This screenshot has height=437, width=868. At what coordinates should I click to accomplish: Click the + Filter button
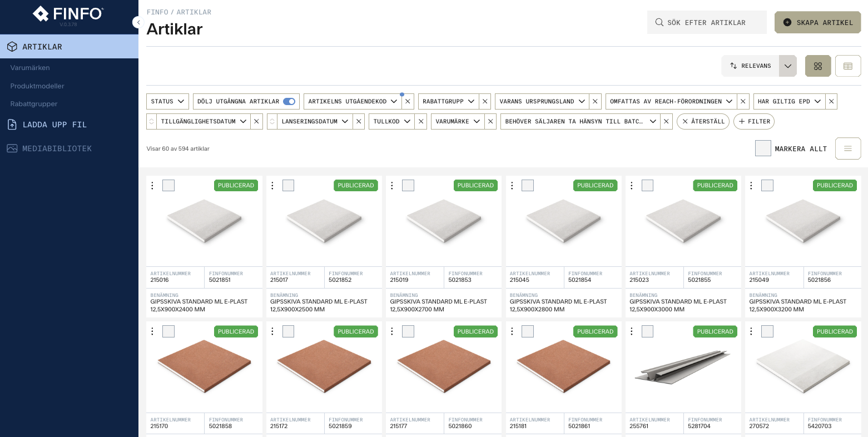point(754,121)
